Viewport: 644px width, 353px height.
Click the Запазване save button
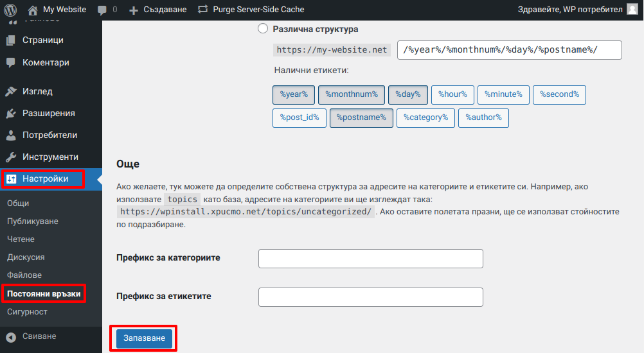click(x=144, y=338)
